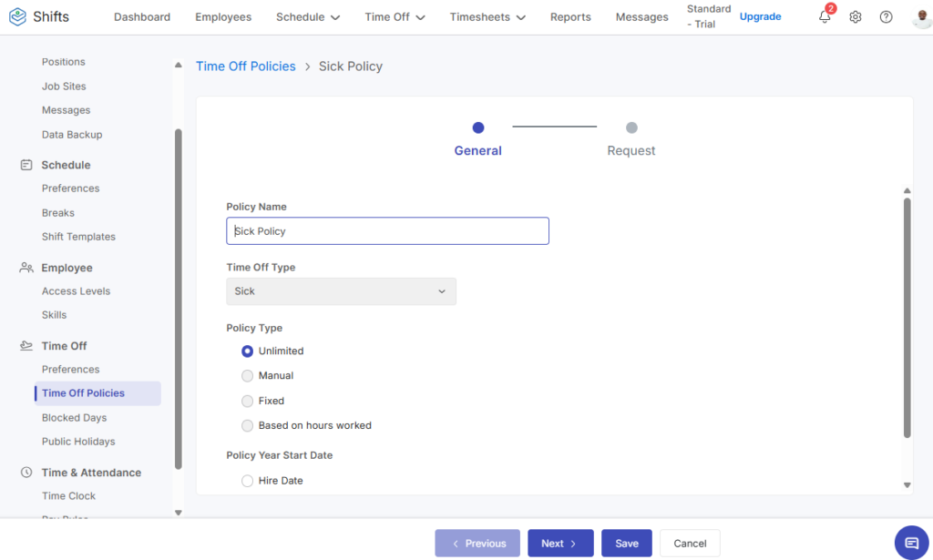This screenshot has height=560, width=933.
Task: Click the Shifts logo icon
Action: (x=18, y=16)
